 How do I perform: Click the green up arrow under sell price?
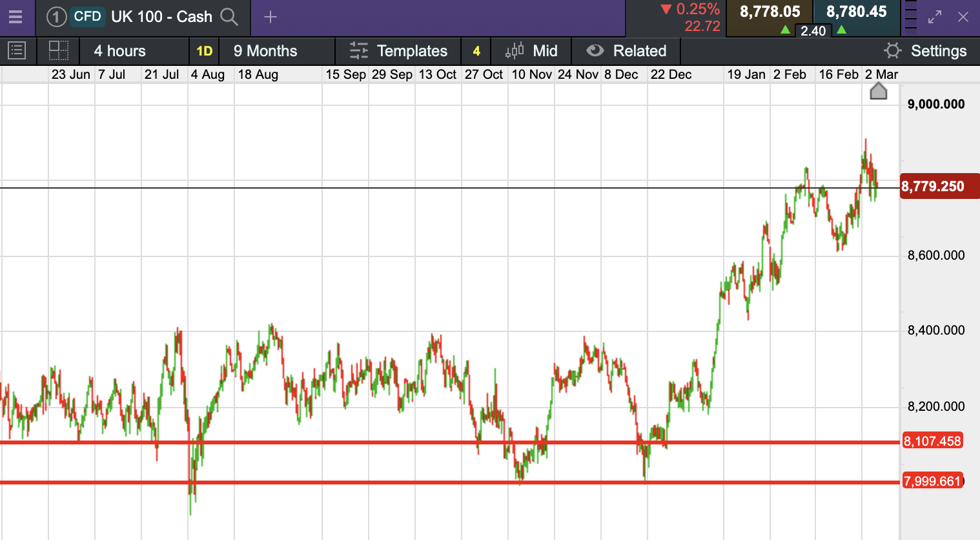click(785, 30)
